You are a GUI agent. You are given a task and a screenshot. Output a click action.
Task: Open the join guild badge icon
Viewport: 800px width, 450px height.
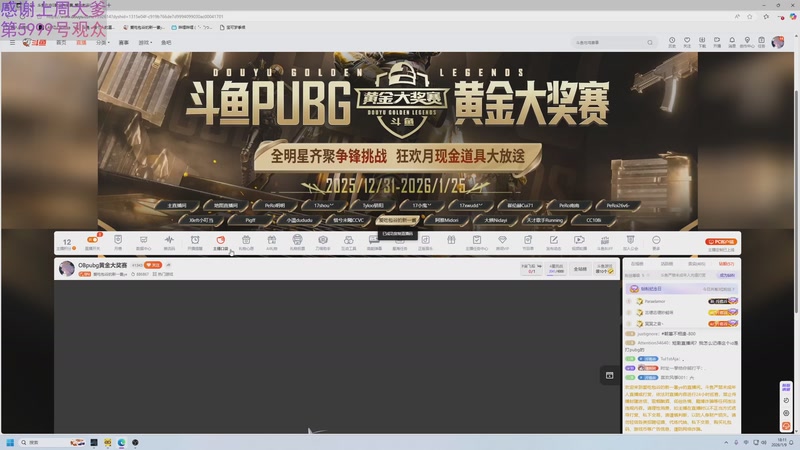tap(631, 242)
